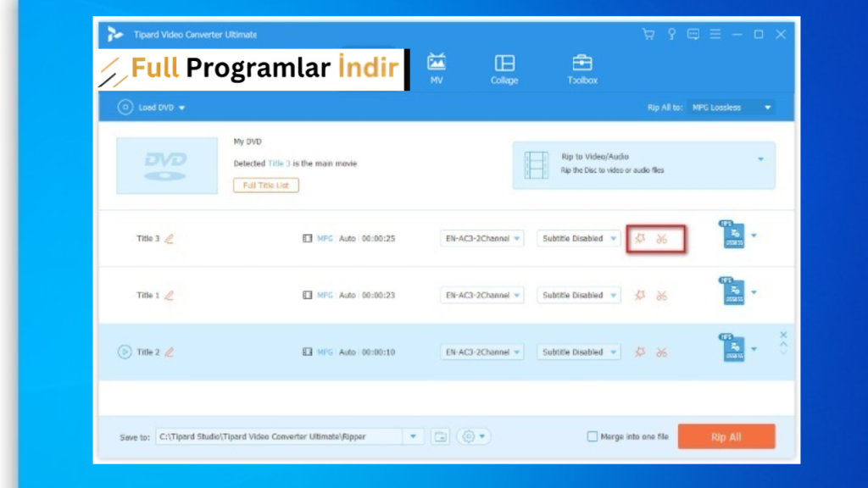Expand the format arrow beside Title 2 output icon
868x488 pixels.
pos(754,349)
